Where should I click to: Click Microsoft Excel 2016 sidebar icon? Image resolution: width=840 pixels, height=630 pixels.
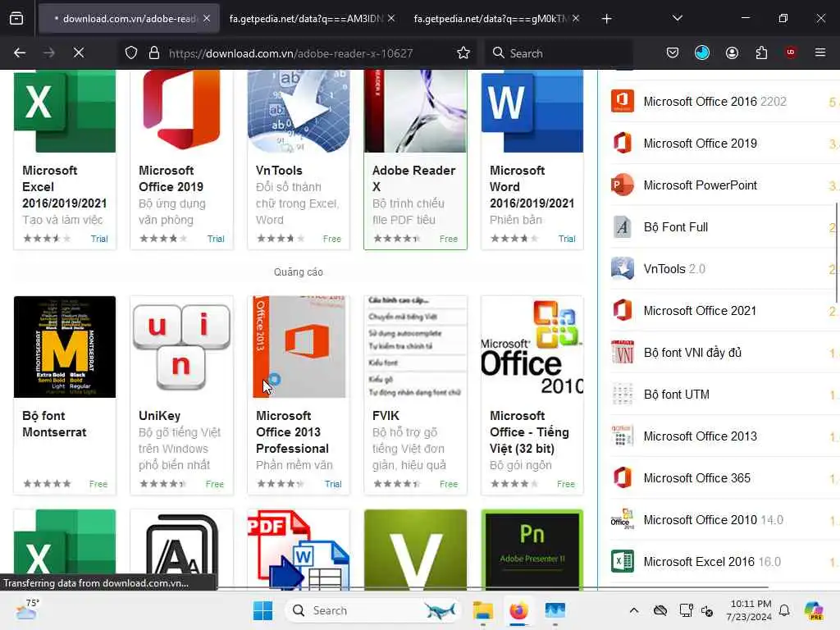pyautogui.click(x=623, y=561)
